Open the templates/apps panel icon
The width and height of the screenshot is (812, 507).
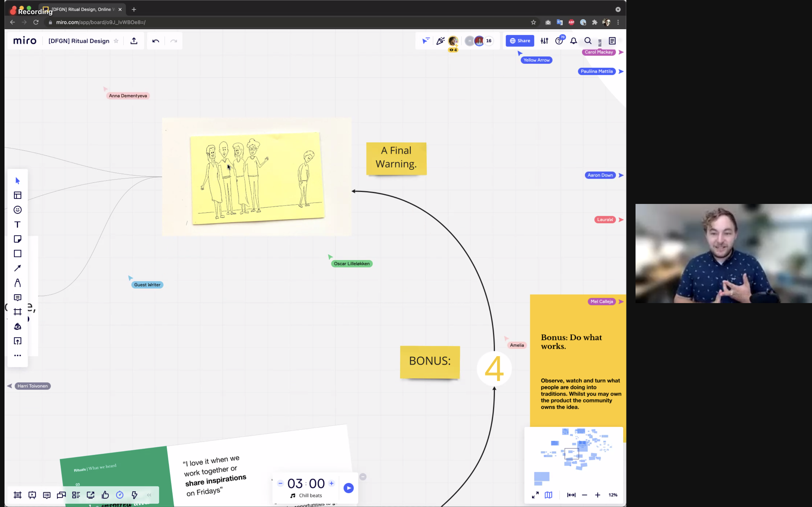click(17, 195)
